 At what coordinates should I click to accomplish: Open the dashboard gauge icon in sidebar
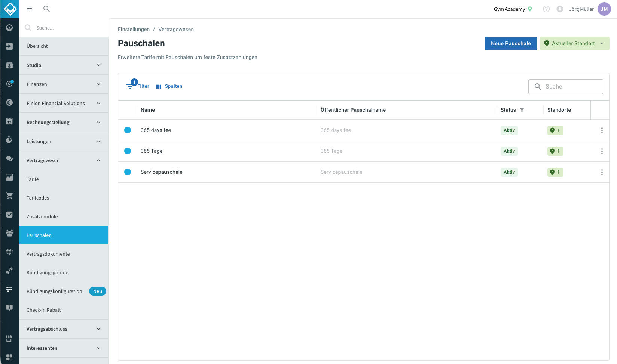tap(9, 28)
